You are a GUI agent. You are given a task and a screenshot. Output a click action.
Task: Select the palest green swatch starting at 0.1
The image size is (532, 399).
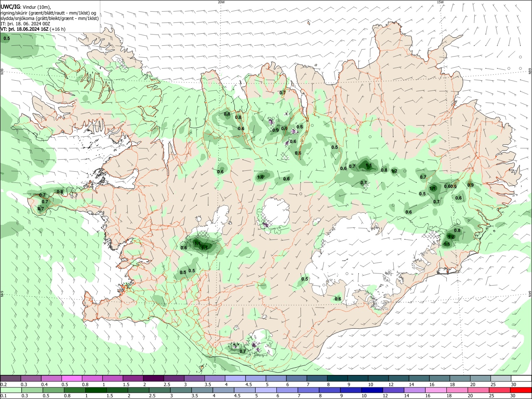click(x=11, y=390)
